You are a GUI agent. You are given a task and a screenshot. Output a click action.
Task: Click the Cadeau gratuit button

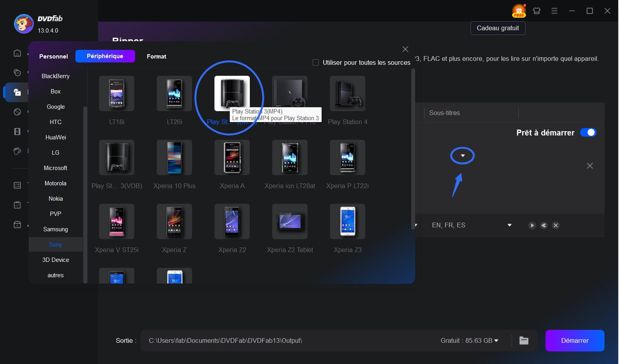click(x=498, y=28)
